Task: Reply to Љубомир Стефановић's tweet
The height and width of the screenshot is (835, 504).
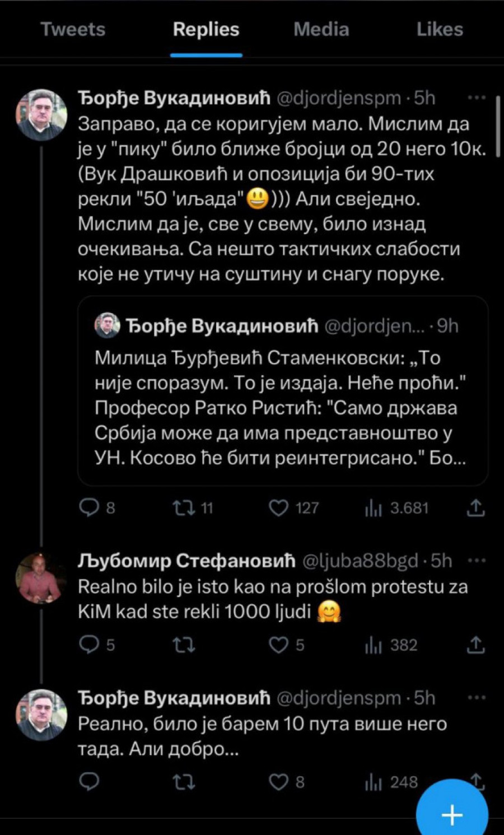Action: (x=90, y=645)
